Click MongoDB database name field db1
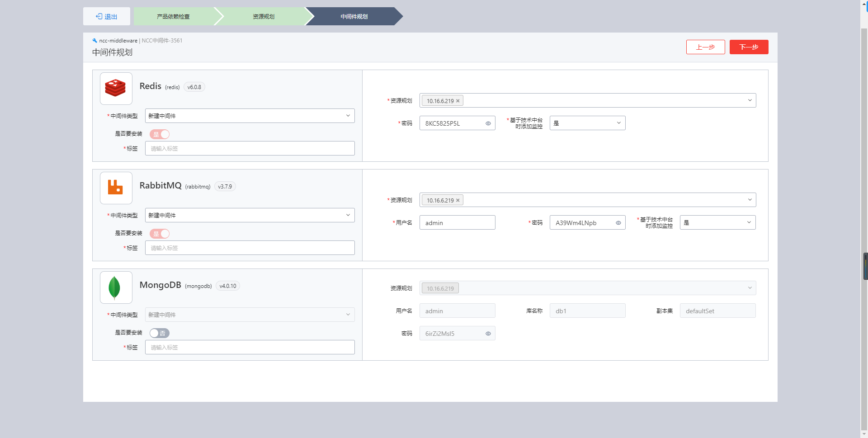 point(587,311)
